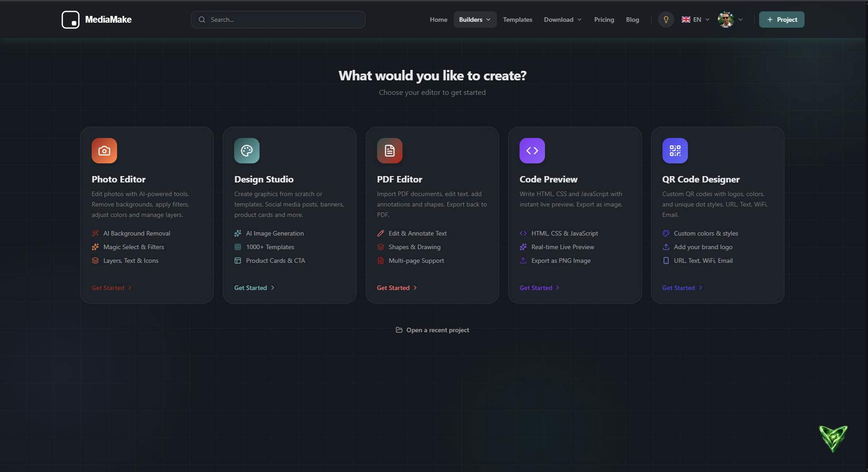This screenshot has height=472, width=868.
Task: Click the MediaMake brand name
Action: (x=108, y=20)
